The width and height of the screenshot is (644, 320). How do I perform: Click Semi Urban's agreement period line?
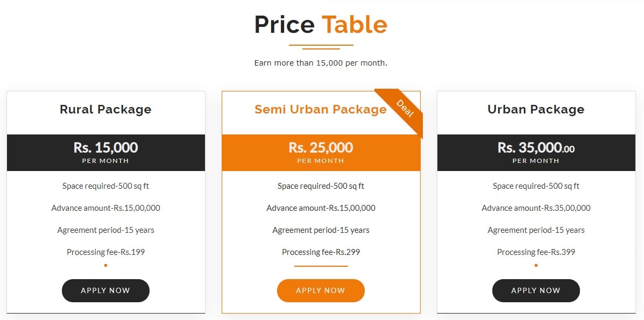coord(321,230)
